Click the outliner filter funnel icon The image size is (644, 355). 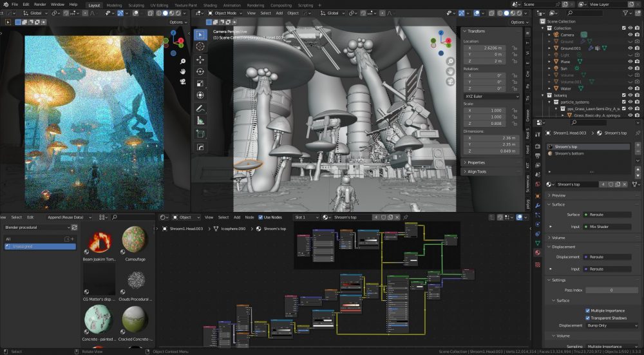point(626,13)
